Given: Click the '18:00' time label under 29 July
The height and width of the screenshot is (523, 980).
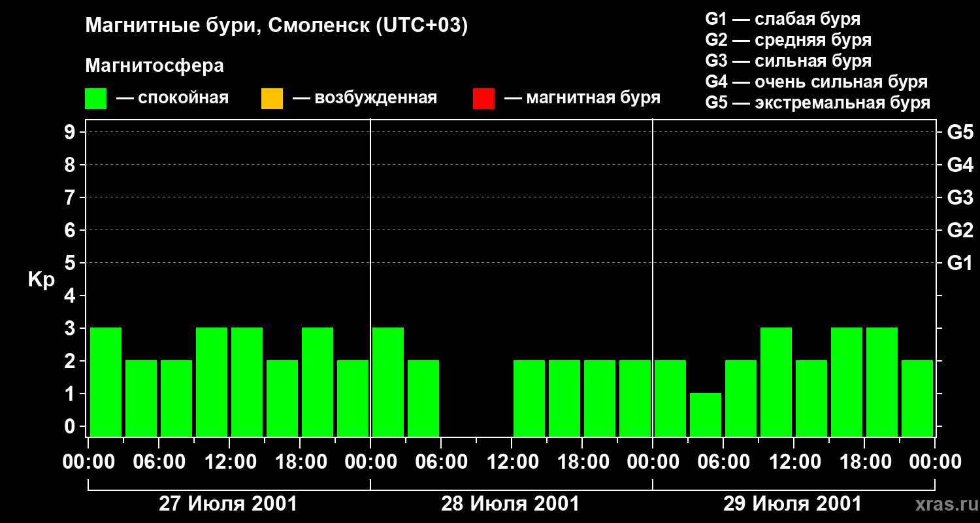Looking at the screenshot, I should pyautogui.click(x=864, y=462).
